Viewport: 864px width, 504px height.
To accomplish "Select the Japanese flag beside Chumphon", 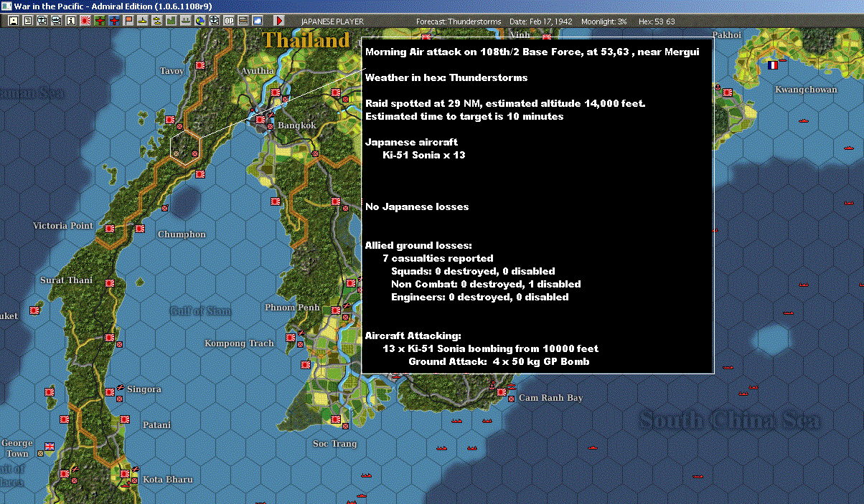I will point(141,229).
